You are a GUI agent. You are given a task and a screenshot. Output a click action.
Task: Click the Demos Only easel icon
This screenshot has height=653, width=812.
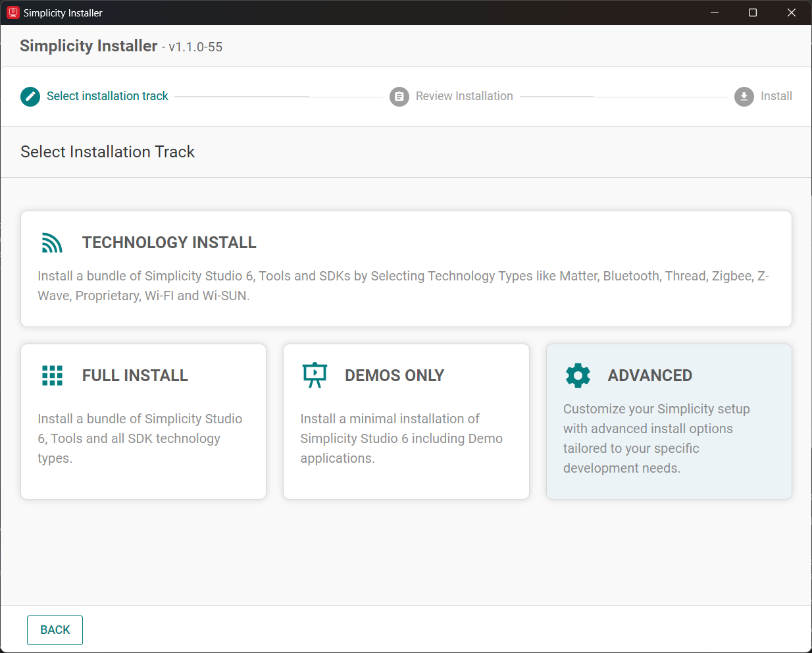point(315,375)
